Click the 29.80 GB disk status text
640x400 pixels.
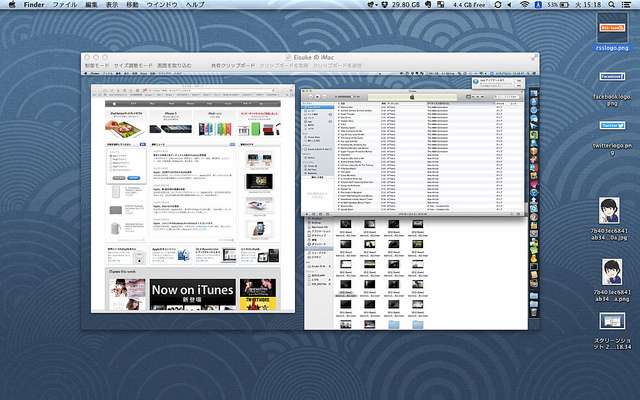[406, 4]
